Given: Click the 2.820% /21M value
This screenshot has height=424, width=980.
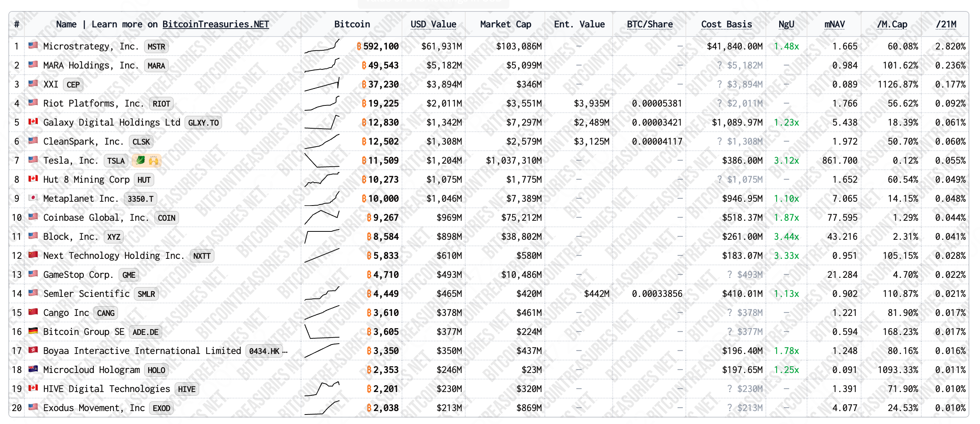Looking at the screenshot, I should point(951,46).
